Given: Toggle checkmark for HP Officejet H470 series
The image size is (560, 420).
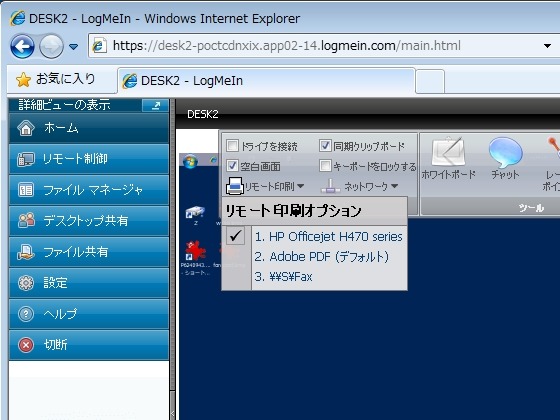Looking at the screenshot, I should coord(235,236).
